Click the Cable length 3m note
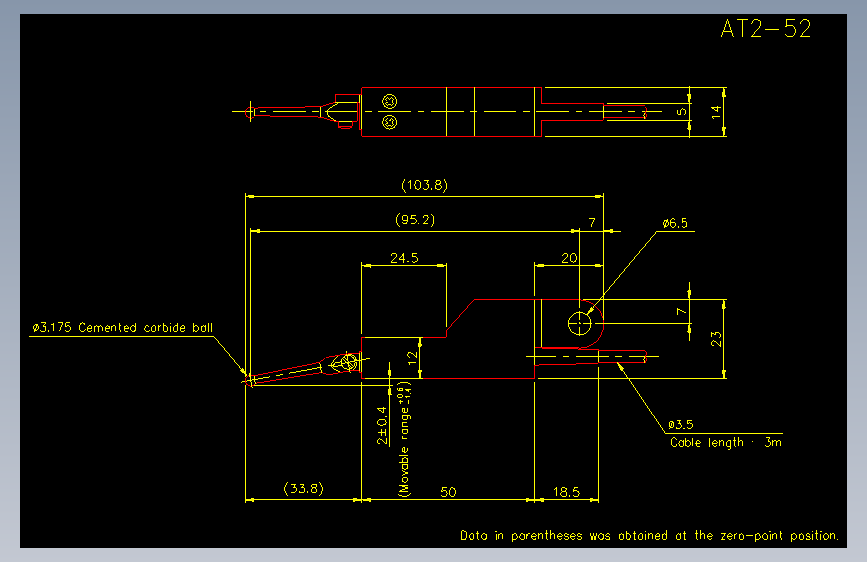This screenshot has width=867, height=562. pos(726,443)
